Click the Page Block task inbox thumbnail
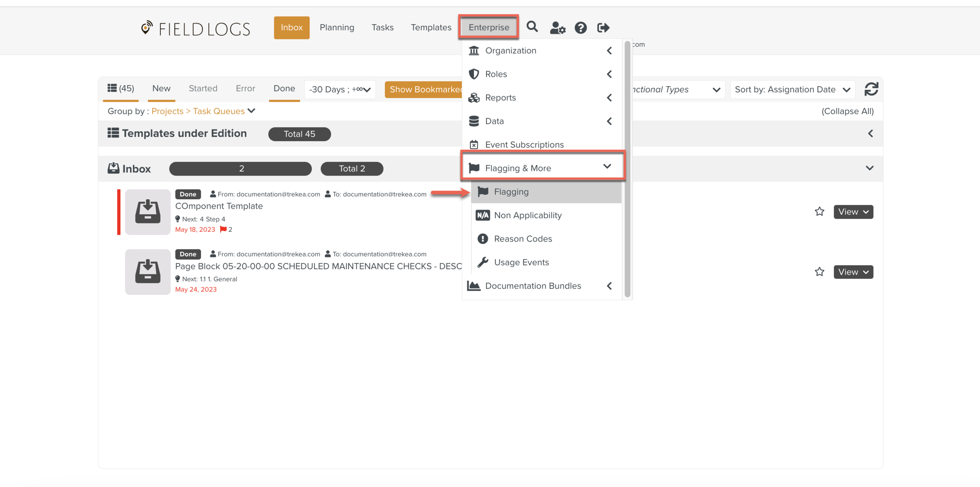Viewport: 980px width, 487px height. (148, 272)
